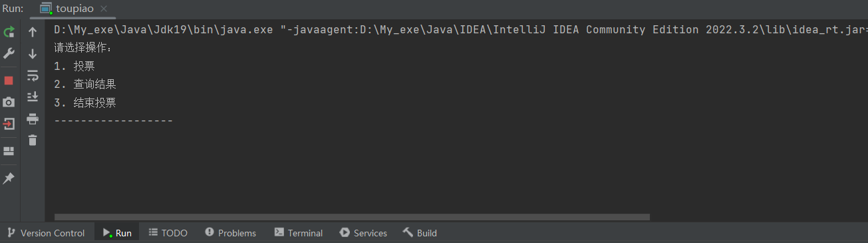Screen dimensions: 868x243
Task: Rerun the toupiao program
Action: pos(9,32)
